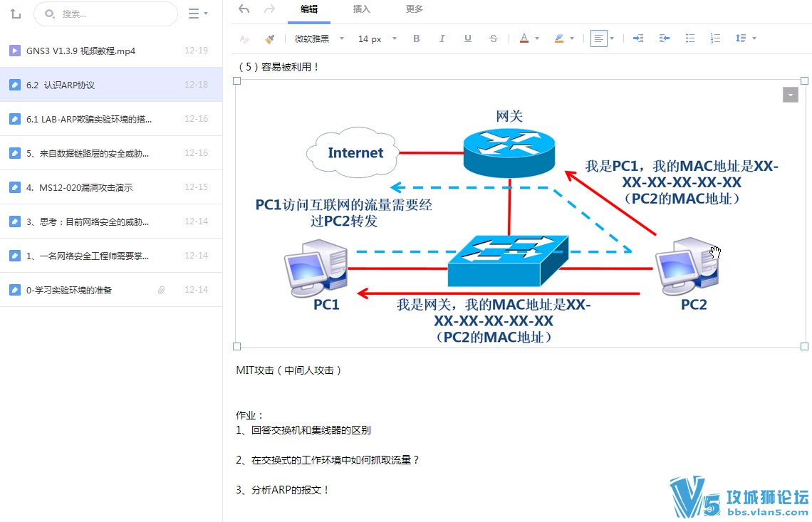812x522 pixels.
Task: Select the note 6.1 LAB-ARP欺骗实验环境的搭建
Action: [x=85, y=118]
